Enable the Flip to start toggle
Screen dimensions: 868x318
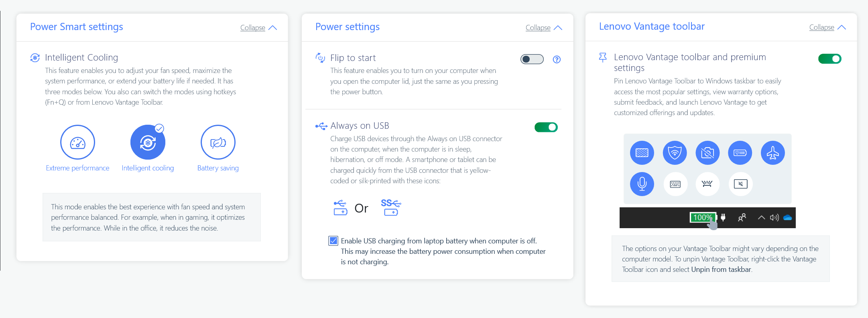click(x=532, y=59)
